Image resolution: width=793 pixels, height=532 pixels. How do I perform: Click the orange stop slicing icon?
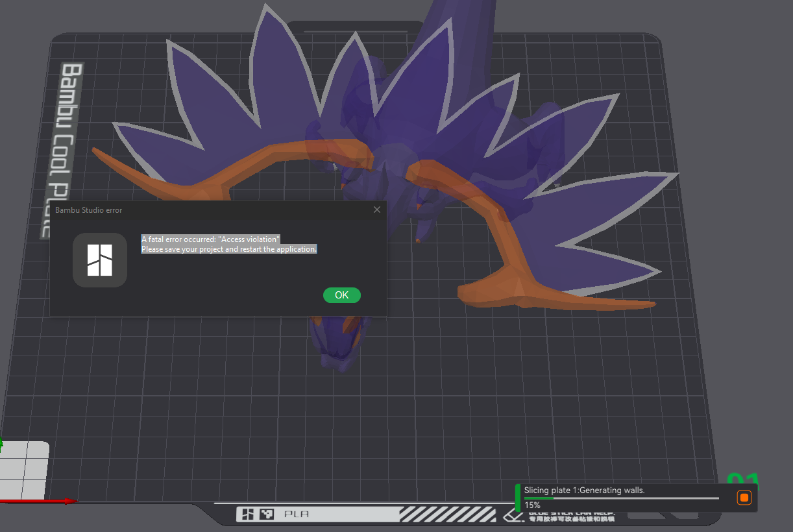point(744,498)
